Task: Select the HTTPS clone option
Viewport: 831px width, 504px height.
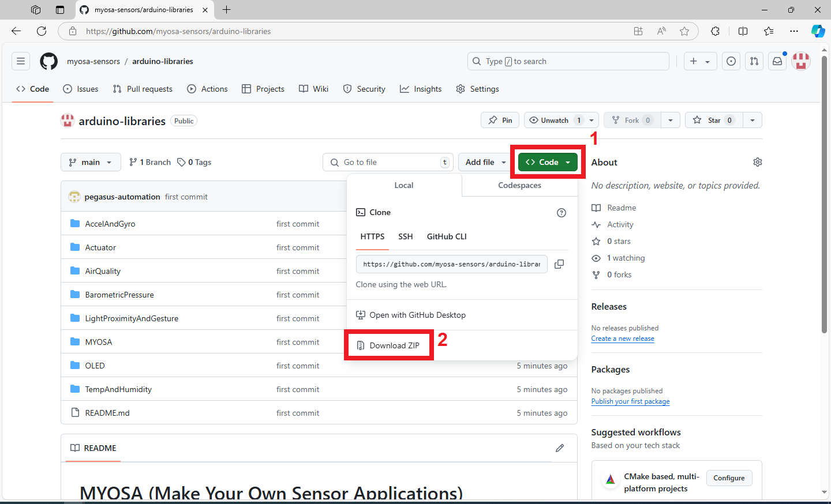Action: tap(372, 236)
